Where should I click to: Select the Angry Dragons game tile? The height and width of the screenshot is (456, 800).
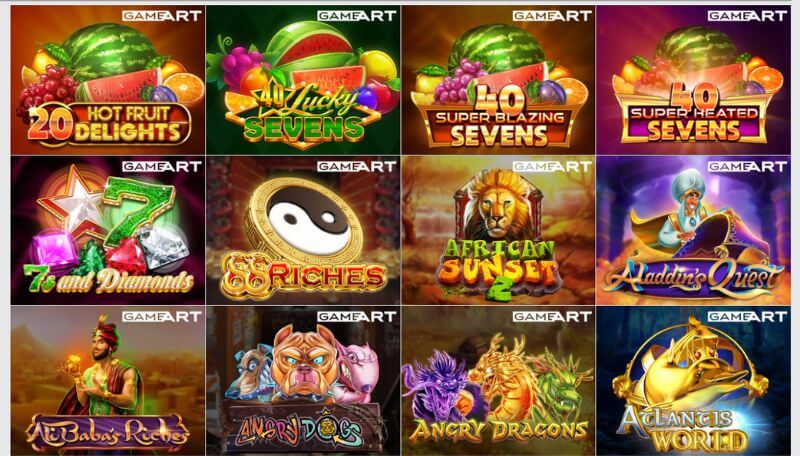click(498, 381)
